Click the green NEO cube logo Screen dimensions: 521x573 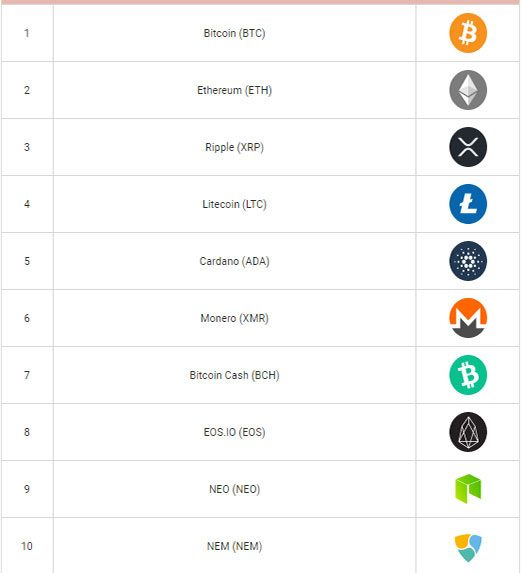click(x=468, y=489)
